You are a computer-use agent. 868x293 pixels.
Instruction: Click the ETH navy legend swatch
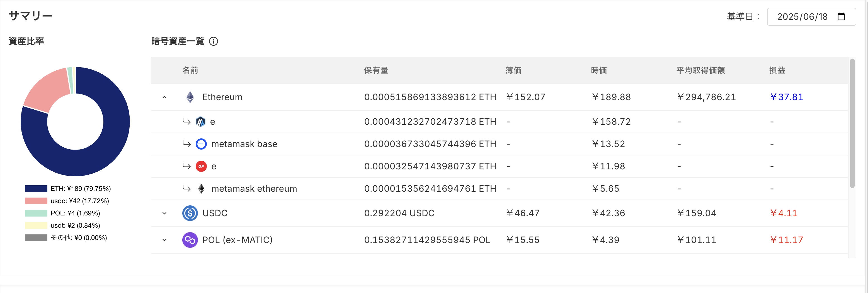pos(36,188)
